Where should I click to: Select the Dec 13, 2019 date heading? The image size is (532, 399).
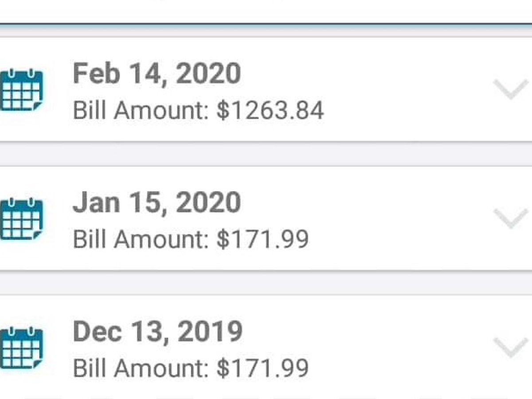pyautogui.click(x=157, y=332)
